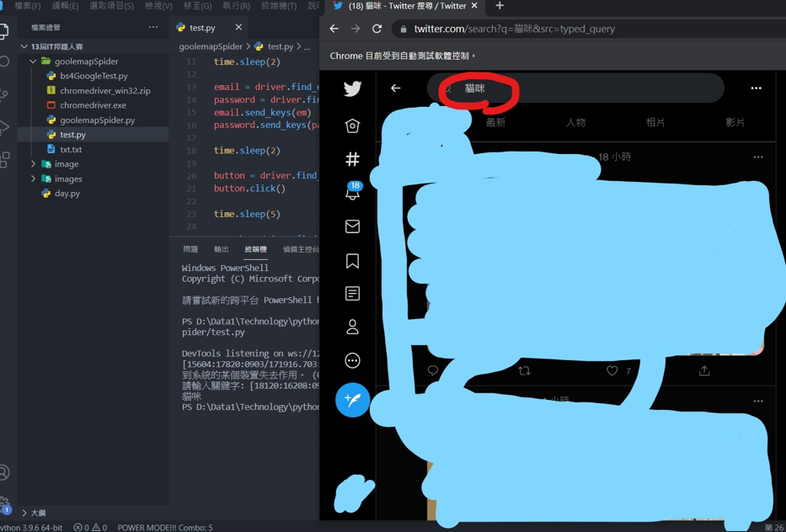Click retweet icon on first tweet
The width and height of the screenshot is (786, 532).
pos(524,370)
